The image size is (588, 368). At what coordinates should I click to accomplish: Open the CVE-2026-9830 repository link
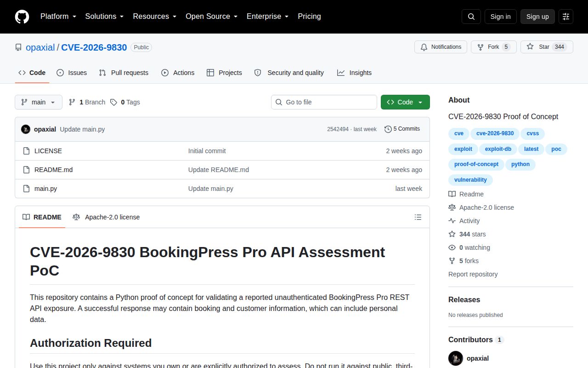pyautogui.click(x=94, y=47)
